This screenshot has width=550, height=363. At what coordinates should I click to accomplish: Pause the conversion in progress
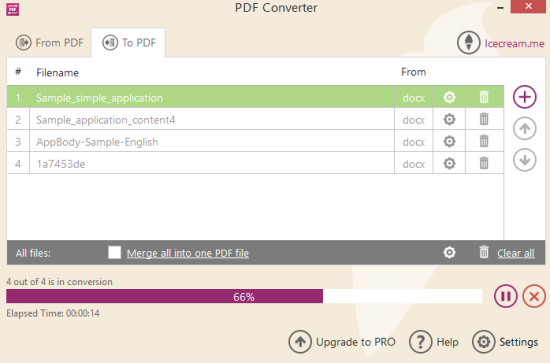(x=505, y=296)
